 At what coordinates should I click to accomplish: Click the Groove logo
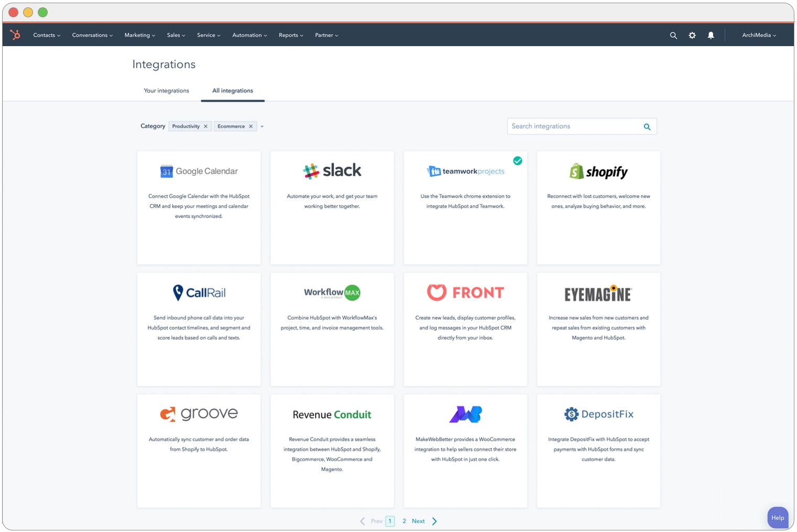199,414
